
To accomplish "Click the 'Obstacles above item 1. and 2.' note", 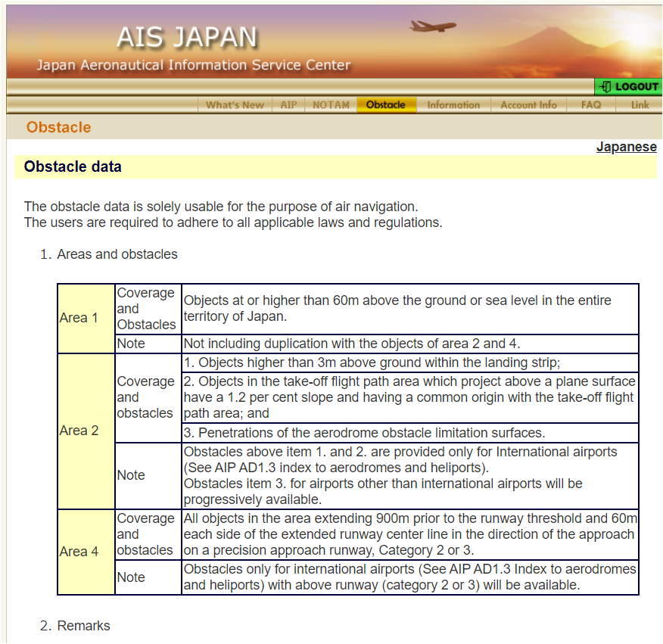I will (x=409, y=475).
